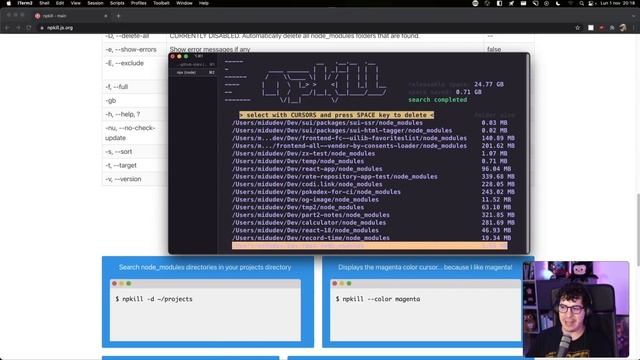Select the pokedex-for-ci node_modules row
Image resolution: width=640 pixels, height=360 pixels.
point(373,192)
